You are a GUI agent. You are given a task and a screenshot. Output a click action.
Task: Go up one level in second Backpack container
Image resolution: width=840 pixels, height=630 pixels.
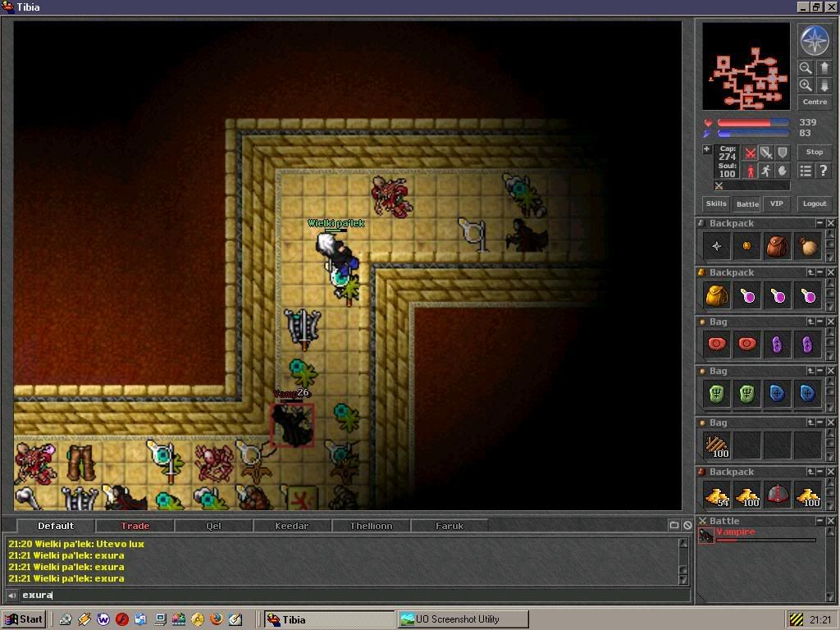(810, 272)
